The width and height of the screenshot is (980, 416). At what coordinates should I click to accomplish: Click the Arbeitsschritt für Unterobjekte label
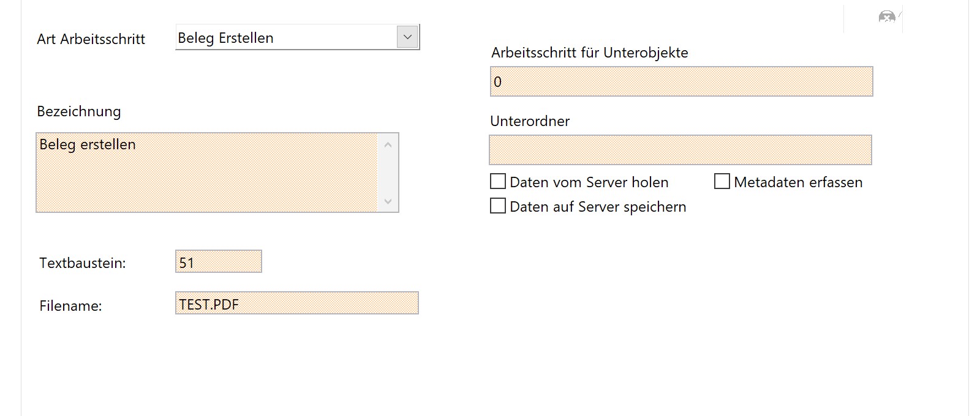pyautogui.click(x=589, y=53)
